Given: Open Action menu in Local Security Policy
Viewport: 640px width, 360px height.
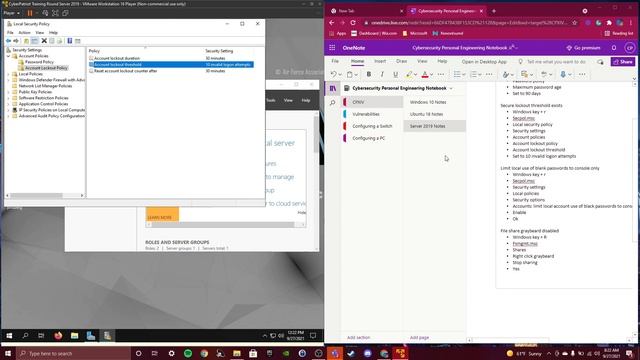Looking at the screenshot, I should coord(24,33).
